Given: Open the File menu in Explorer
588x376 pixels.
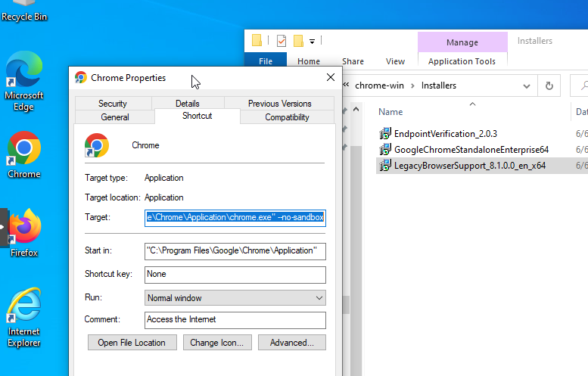Looking at the screenshot, I should point(266,61).
